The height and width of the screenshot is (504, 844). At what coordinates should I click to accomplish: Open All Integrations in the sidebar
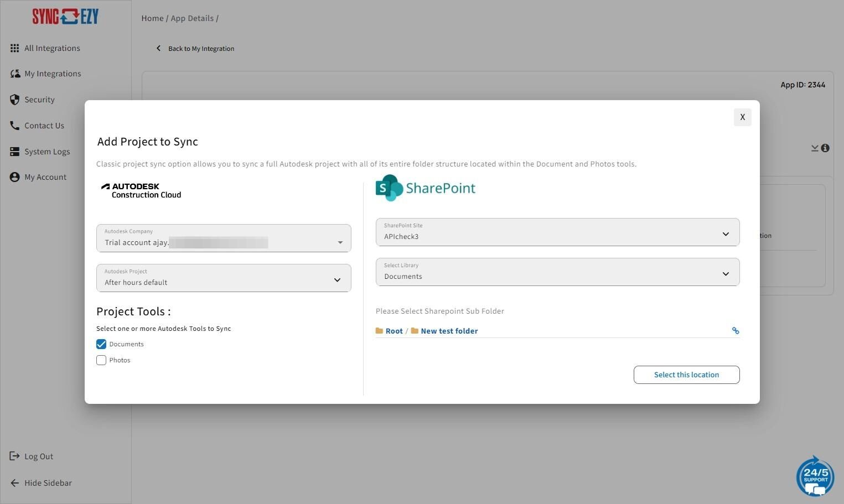pos(52,48)
